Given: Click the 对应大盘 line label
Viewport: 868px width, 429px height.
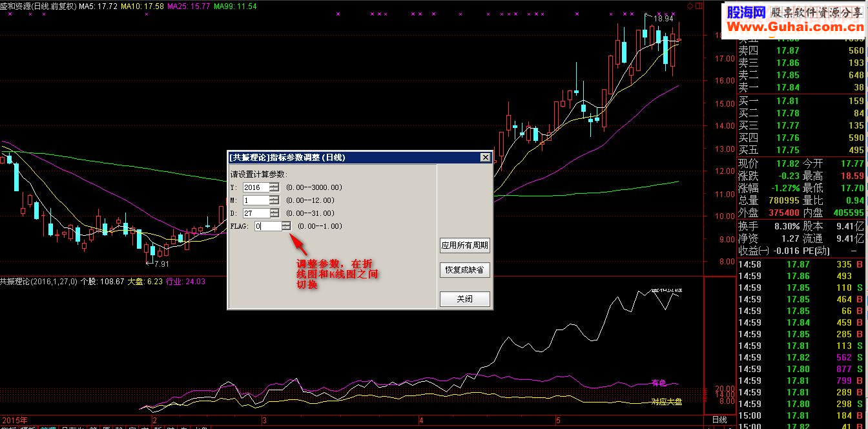Looking at the screenshot, I should (x=666, y=401).
